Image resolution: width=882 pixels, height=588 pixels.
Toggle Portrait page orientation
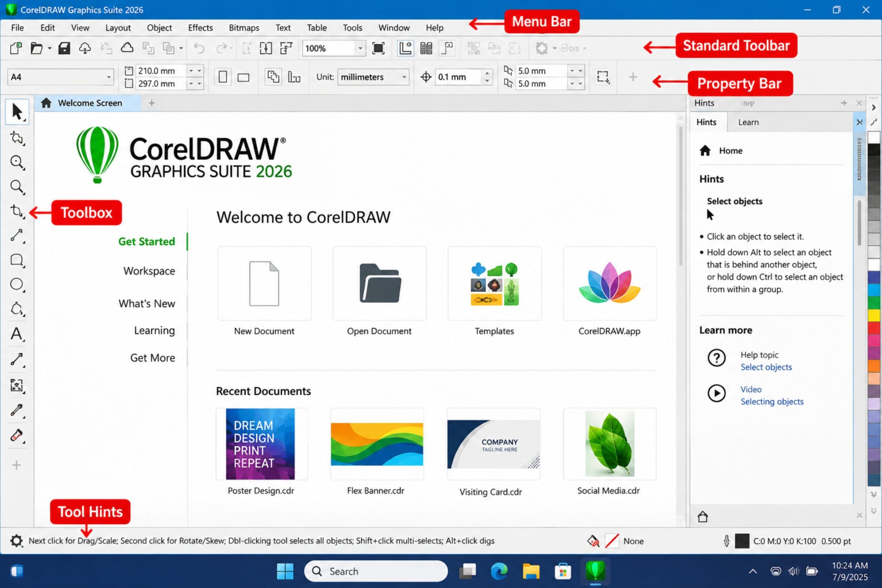[x=222, y=77]
